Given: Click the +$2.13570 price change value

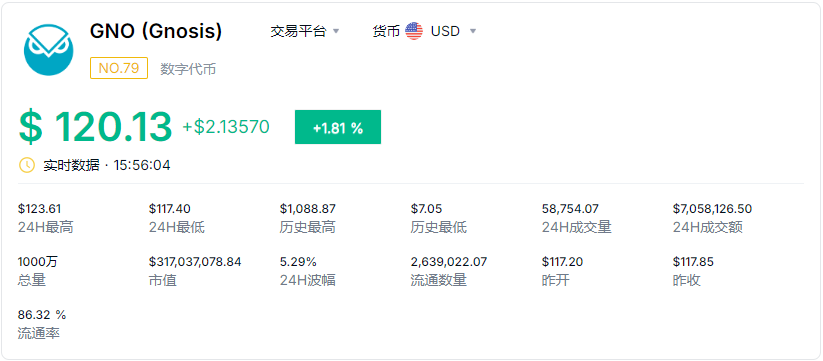Looking at the screenshot, I should 226,127.
